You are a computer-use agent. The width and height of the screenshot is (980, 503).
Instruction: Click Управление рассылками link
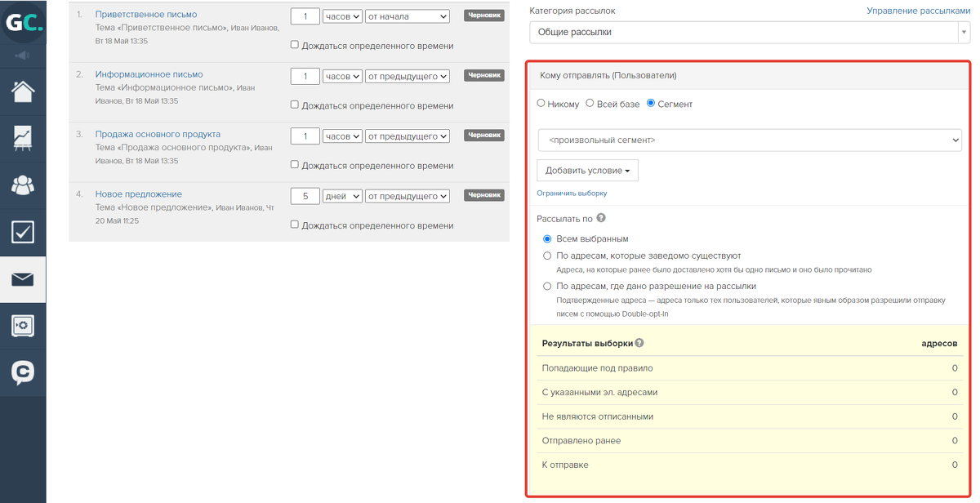918,11
